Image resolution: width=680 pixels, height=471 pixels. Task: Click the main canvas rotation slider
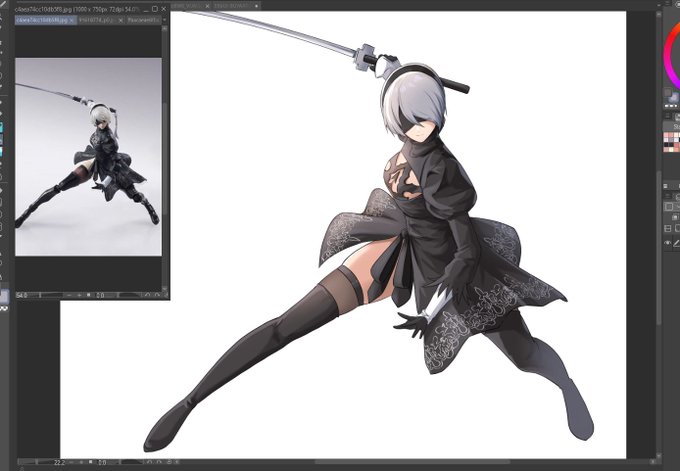(131, 462)
